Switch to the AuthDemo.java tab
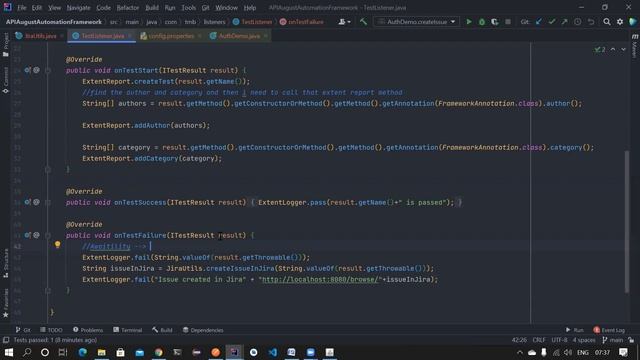Viewport: 640px width, 360px height. (x=239, y=36)
